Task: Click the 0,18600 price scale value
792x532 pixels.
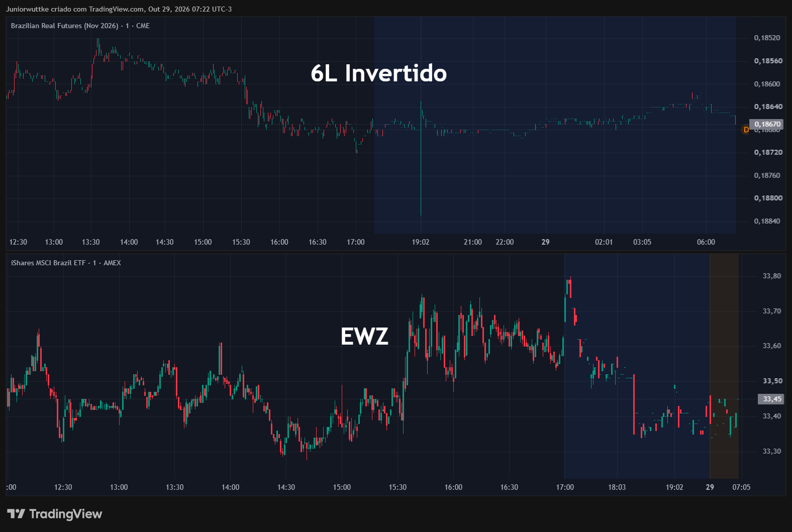Action: click(x=767, y=84)
